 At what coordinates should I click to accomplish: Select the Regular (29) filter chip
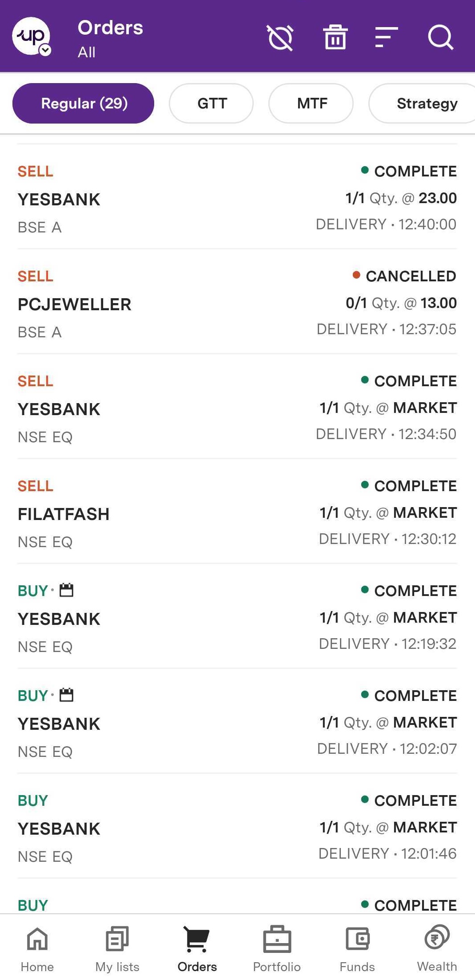click(84, 103)
